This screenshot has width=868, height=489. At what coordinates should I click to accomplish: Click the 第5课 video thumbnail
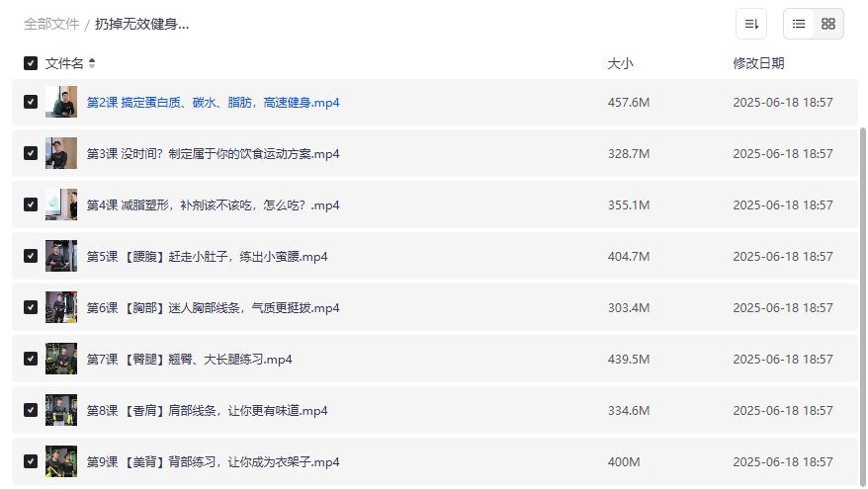(x=61, y=256)
